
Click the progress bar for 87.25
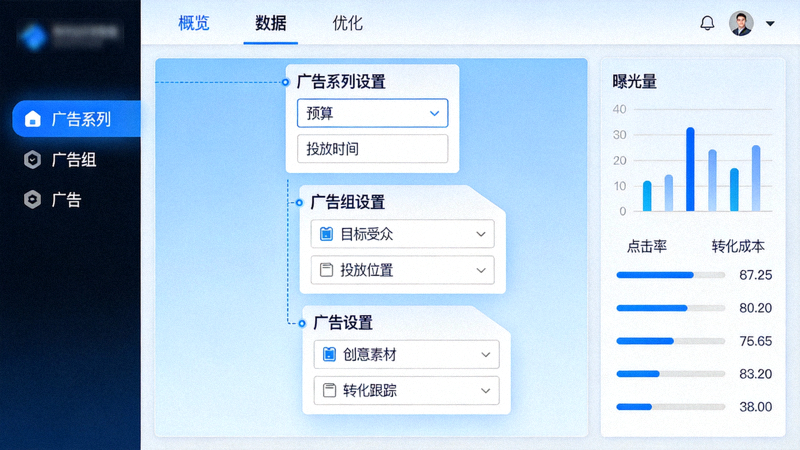coord(670,275)
